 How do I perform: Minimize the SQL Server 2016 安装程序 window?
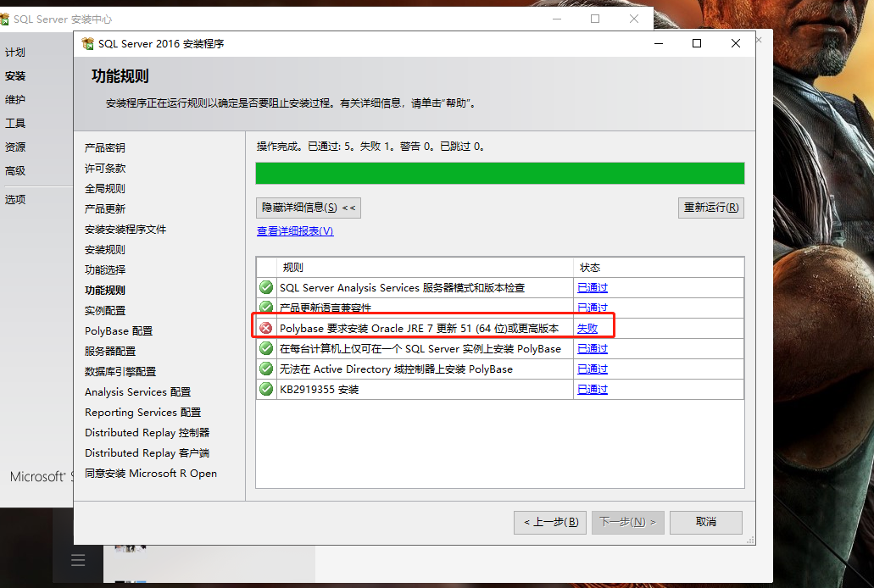[659, 43]
